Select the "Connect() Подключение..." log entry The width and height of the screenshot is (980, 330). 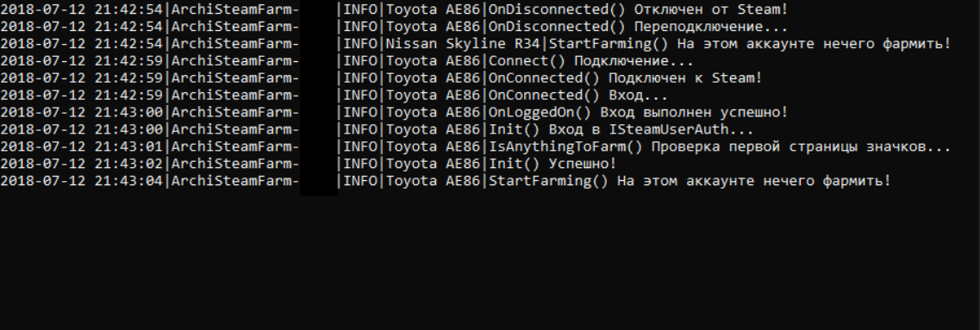(x=590, y=61)
